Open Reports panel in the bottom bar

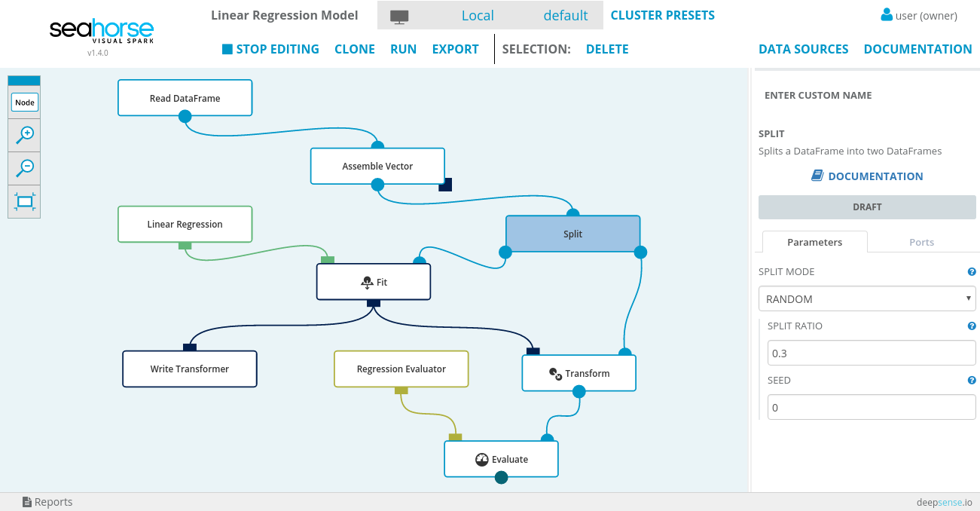coord(47,502)
